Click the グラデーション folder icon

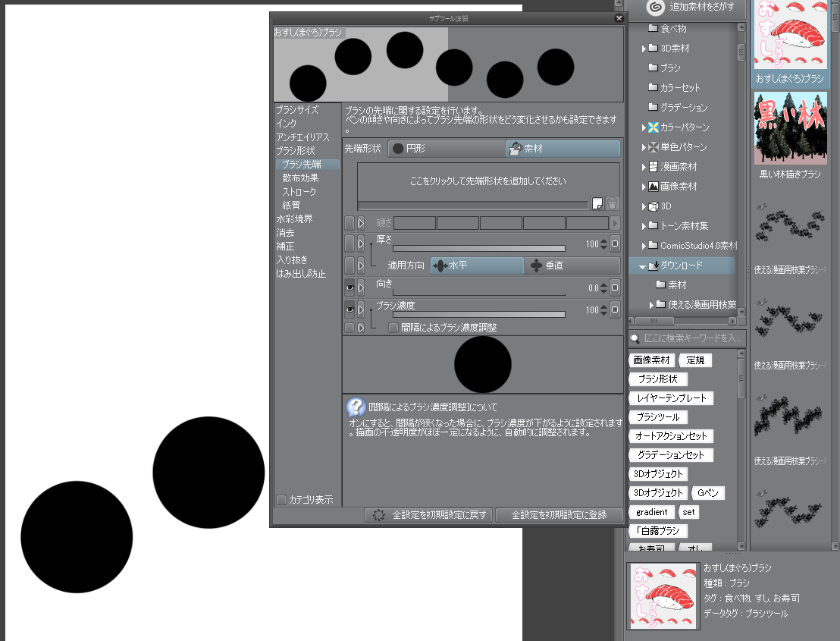(x=653, y=107)
